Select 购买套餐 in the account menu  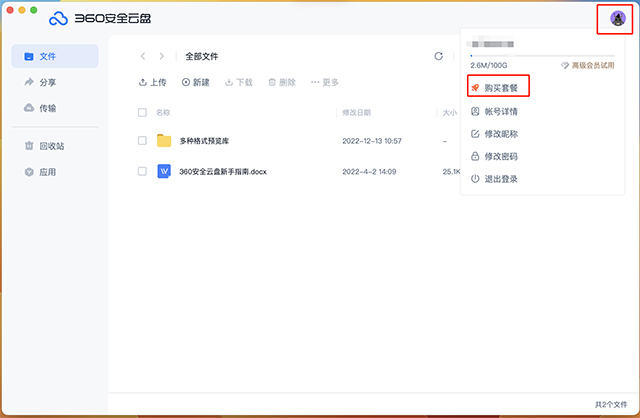[498, 88]
